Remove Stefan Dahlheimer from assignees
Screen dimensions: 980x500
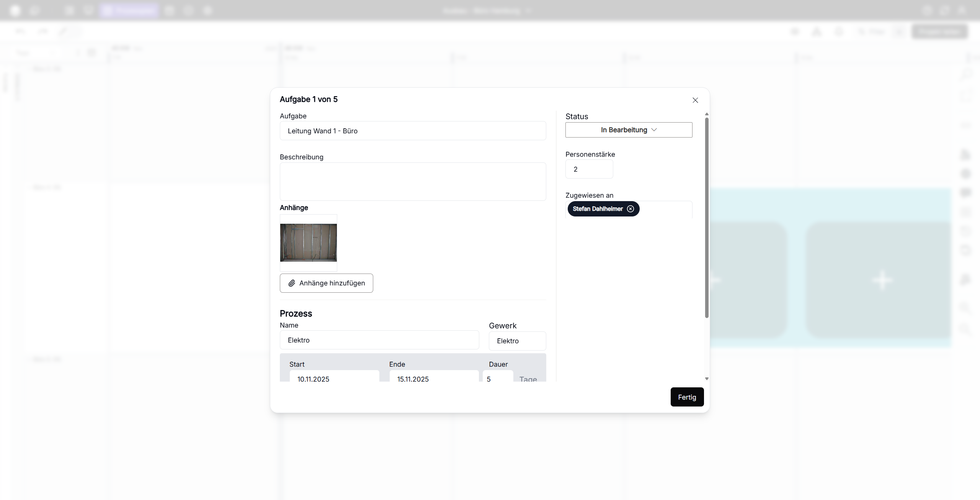click(630, 209)
